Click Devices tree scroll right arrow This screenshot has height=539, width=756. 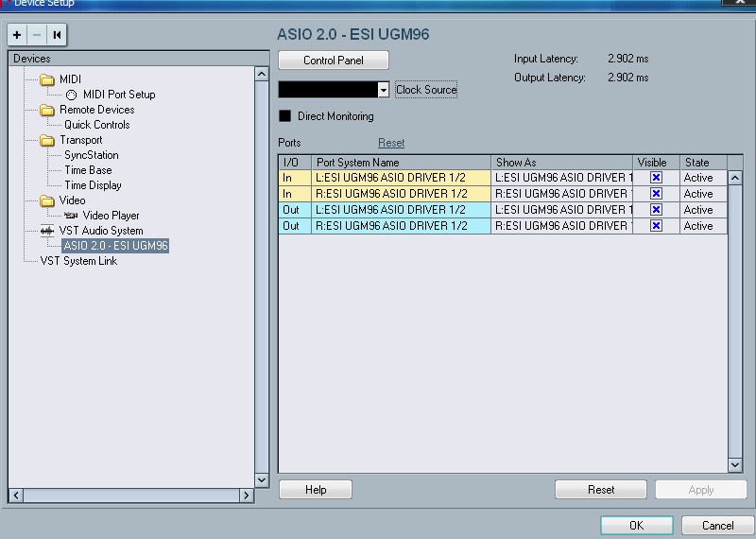(247, 496)
